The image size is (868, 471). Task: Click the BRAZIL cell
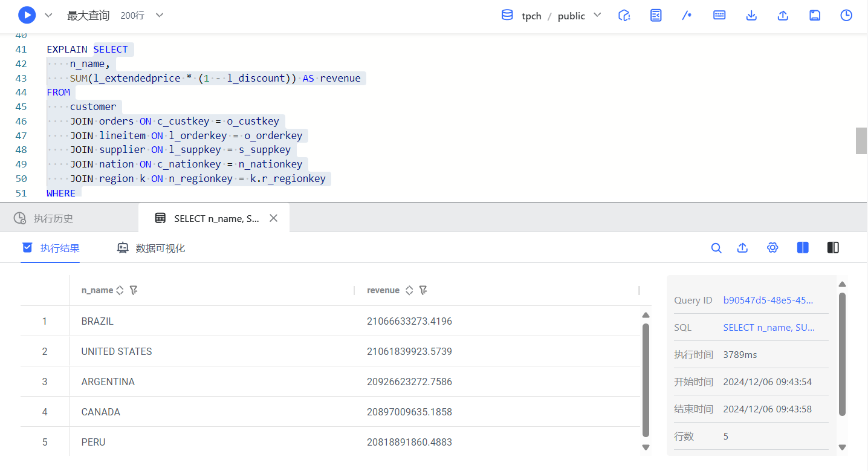[x=97, y=321]
